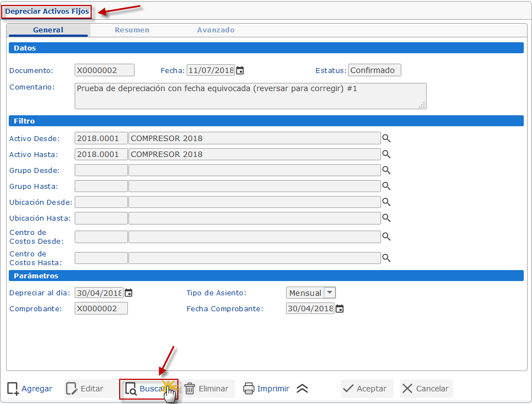Expand more options with double chevron

coord(303,389)
